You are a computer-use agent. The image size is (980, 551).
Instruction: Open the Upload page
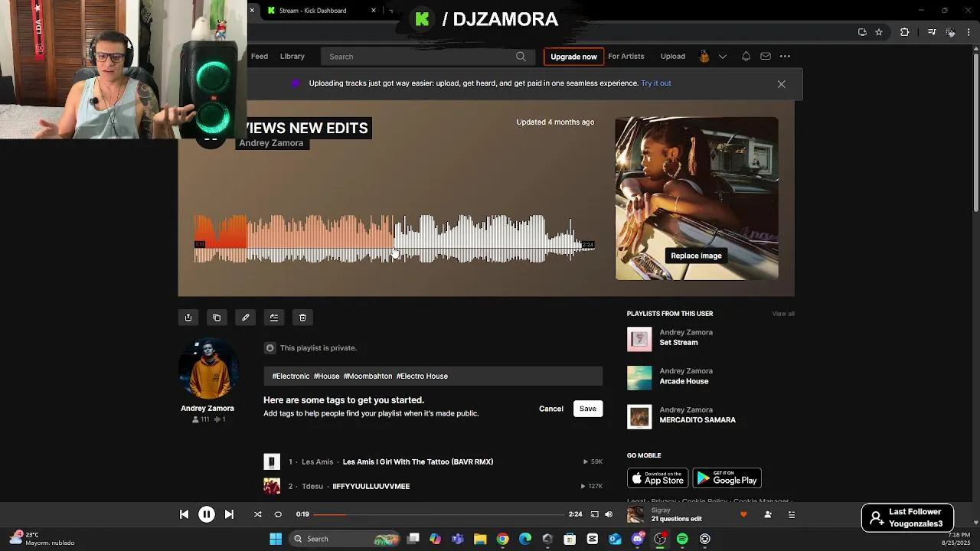(673, 56)
